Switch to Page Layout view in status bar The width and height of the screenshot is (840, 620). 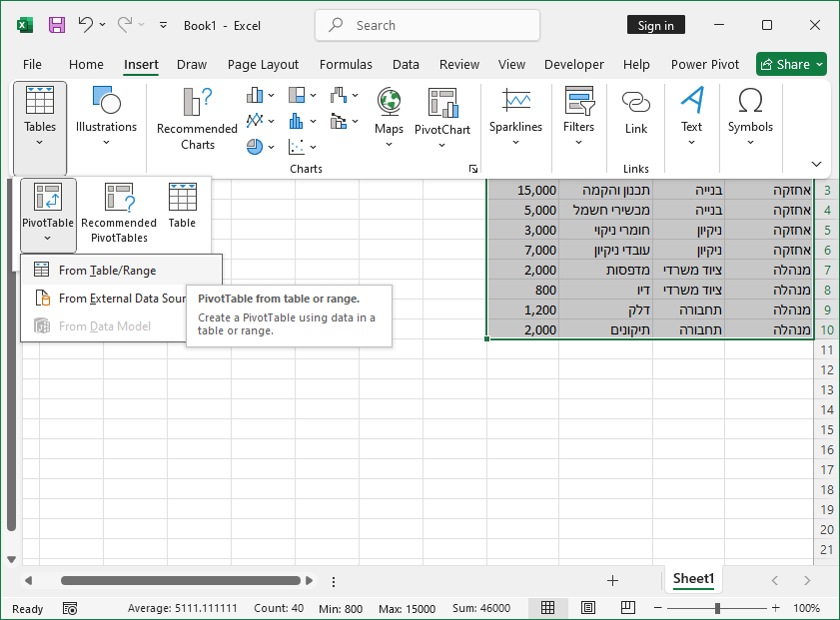pos(588,608)
